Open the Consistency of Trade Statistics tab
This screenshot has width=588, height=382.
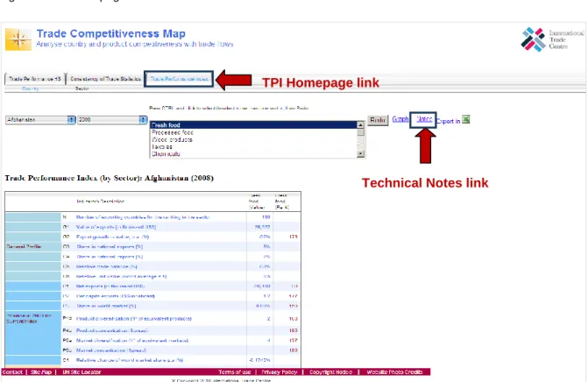(105, 79)
